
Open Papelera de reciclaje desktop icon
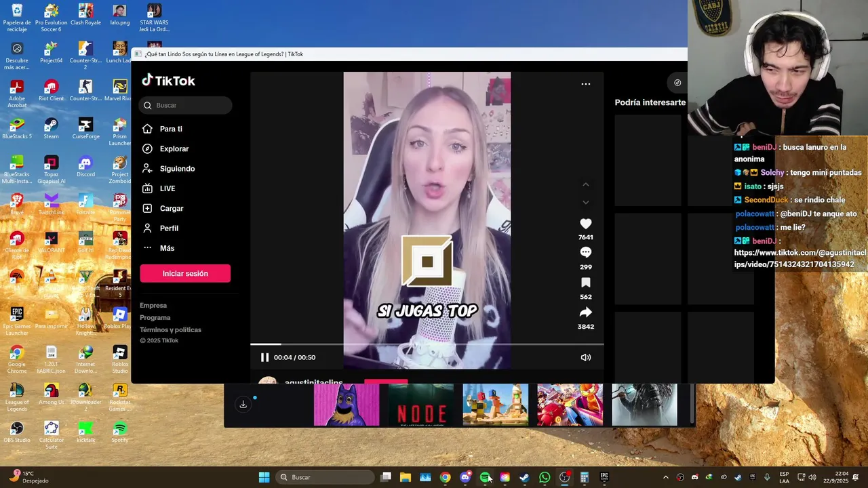(17, 18)
